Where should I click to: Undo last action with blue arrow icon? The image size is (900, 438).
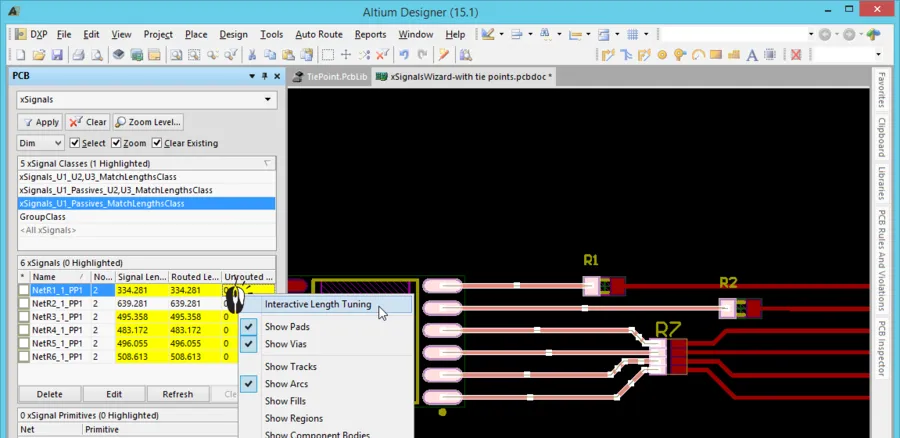click(x=404, y=55)
